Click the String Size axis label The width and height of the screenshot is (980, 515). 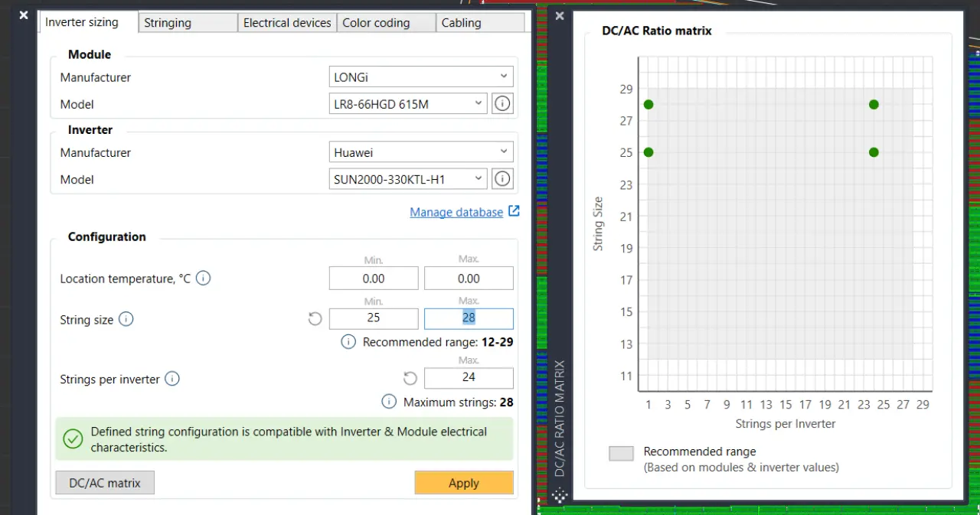(598, 223)
